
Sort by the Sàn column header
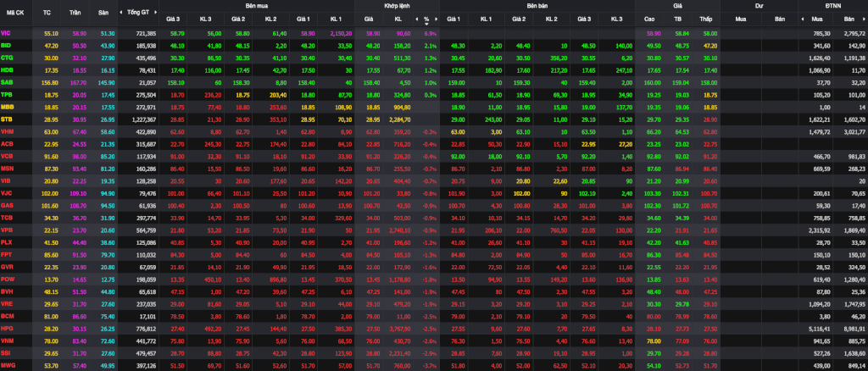[103, 12]
